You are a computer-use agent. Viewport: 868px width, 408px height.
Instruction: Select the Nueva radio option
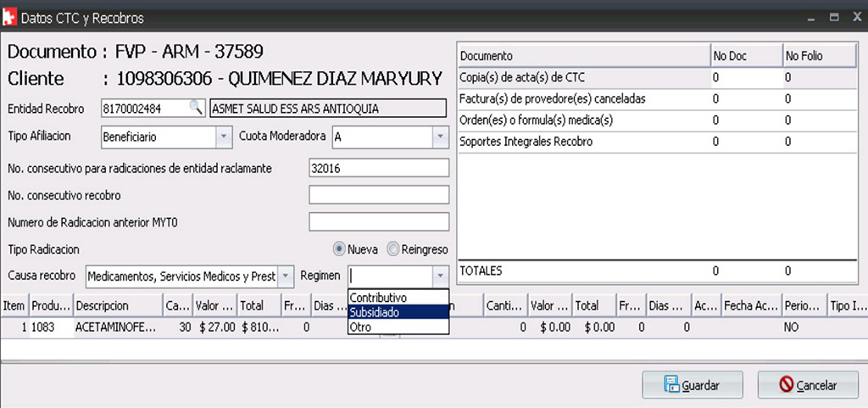click(339, 249)
